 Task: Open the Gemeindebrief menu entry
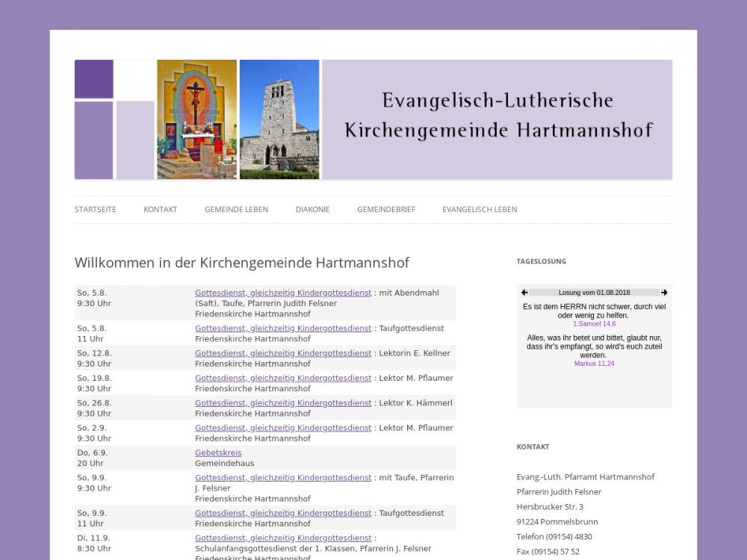click(x=385, y=210)
